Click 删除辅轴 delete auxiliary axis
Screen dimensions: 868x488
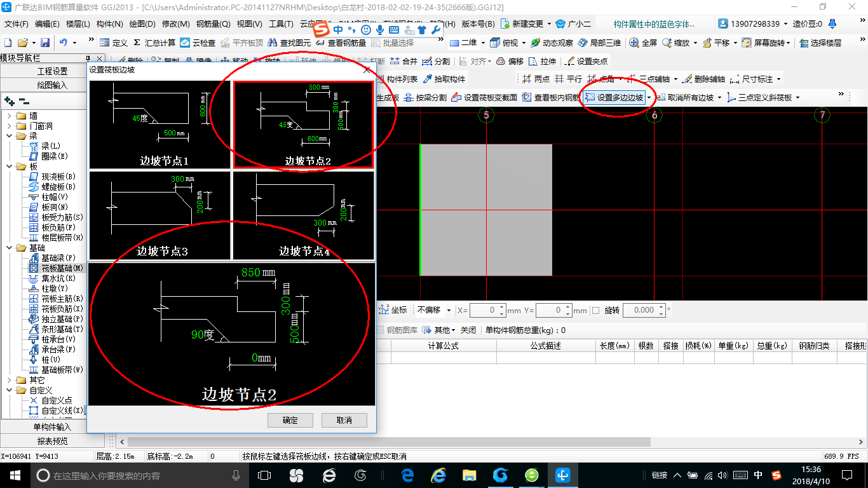coord(703,79)
